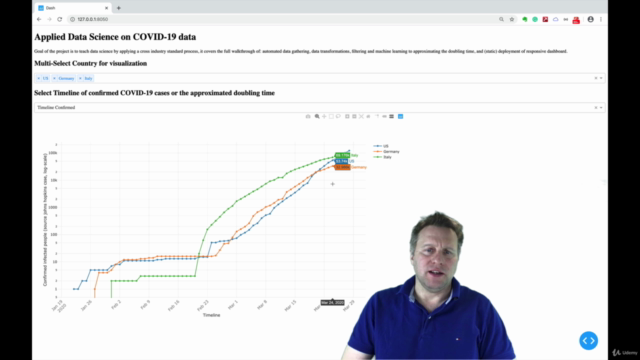Image resolution: width=640 pixels, height=360 pixels.
Task: Click the search magnifier in address bar
Action: coord(501,19)
